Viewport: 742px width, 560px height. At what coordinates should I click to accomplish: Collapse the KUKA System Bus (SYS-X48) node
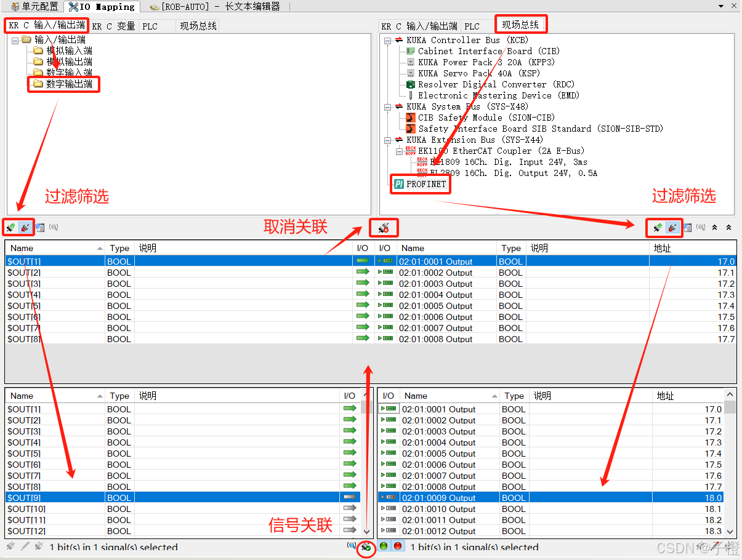click(x=387, y=107)
